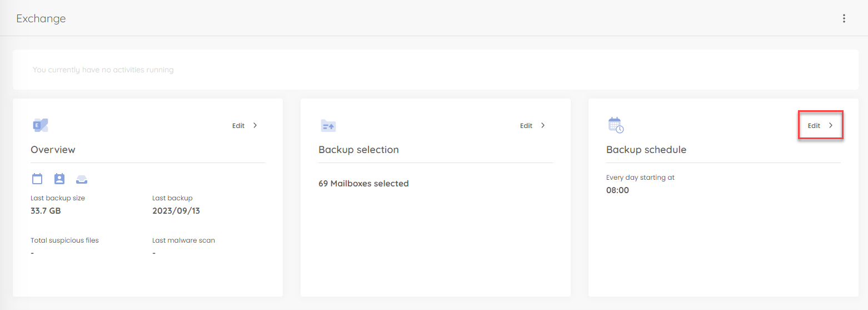868x310 pixels.
Task: Click the Exchange page title
Action: 41,18
